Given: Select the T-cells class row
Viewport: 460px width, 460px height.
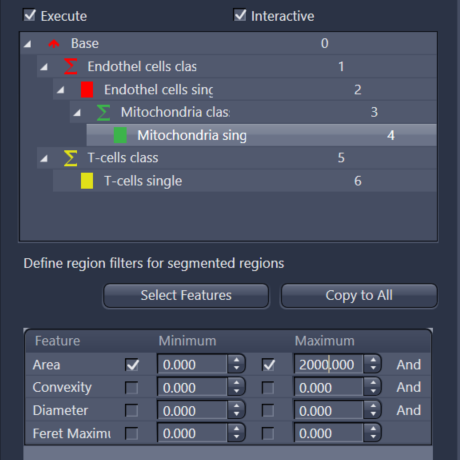Looking at the screenshot, I should point(237,158).
